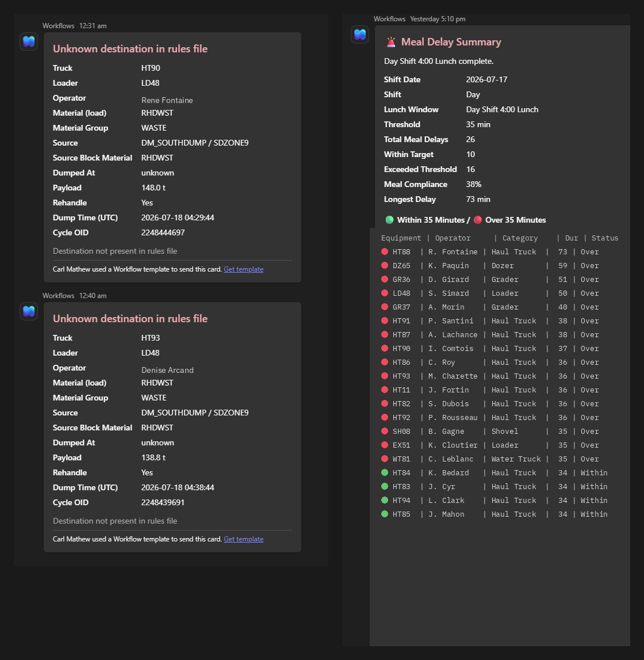Click red status dot for SH08 row
The height and width of the screenshot is (660, 644).
coord(385,431)
